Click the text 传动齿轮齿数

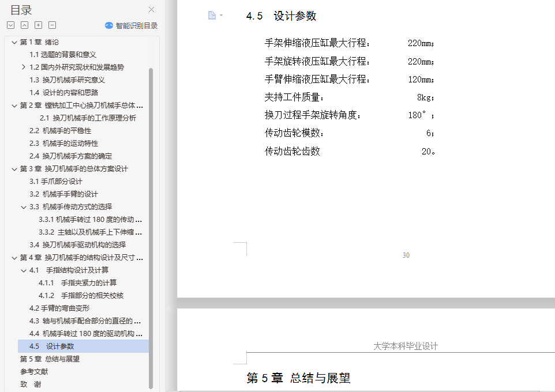(x=292, y=152)
